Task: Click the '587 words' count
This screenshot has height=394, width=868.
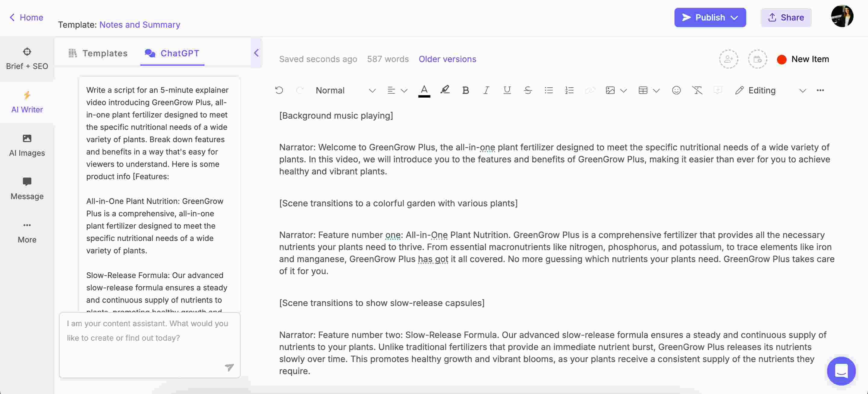Action: pos(388,59)
